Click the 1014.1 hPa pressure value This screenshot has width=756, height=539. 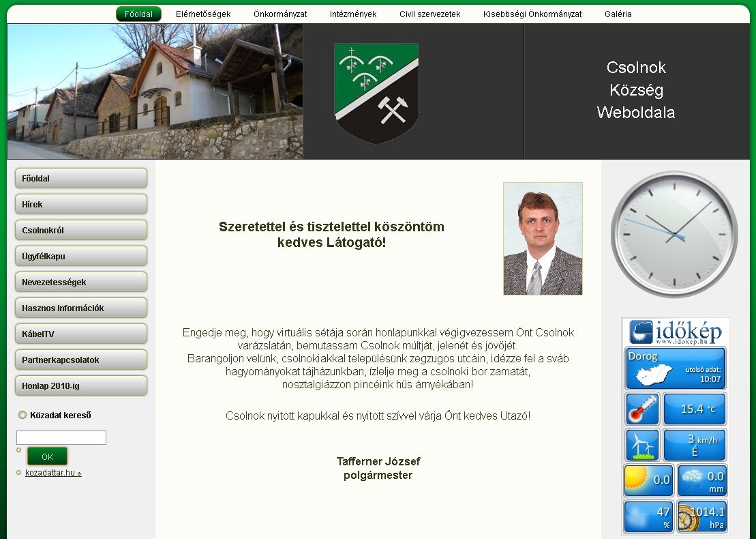click(708, 517)
